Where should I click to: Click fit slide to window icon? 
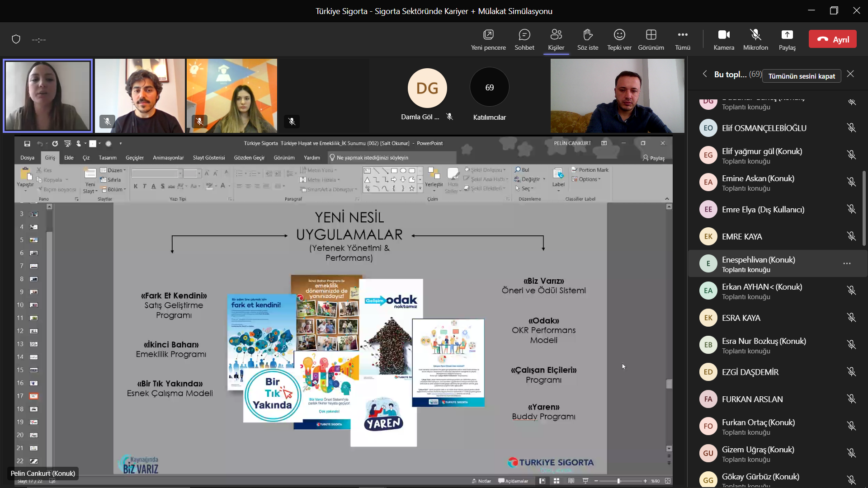point(668,481)
